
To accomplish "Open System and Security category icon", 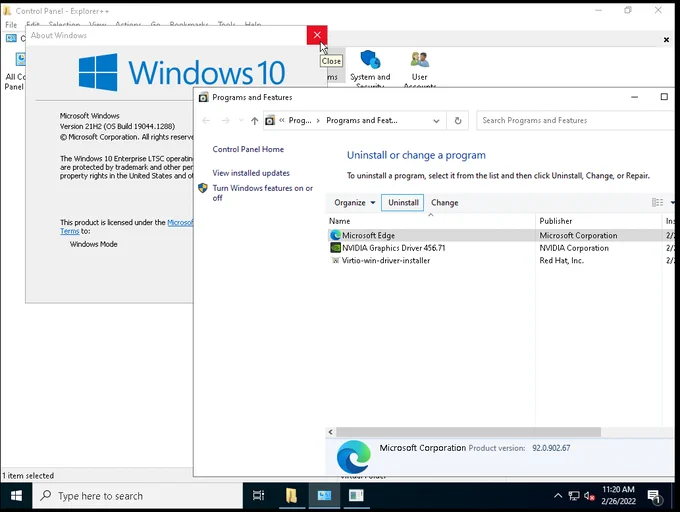I will click(x=370, y=60).
